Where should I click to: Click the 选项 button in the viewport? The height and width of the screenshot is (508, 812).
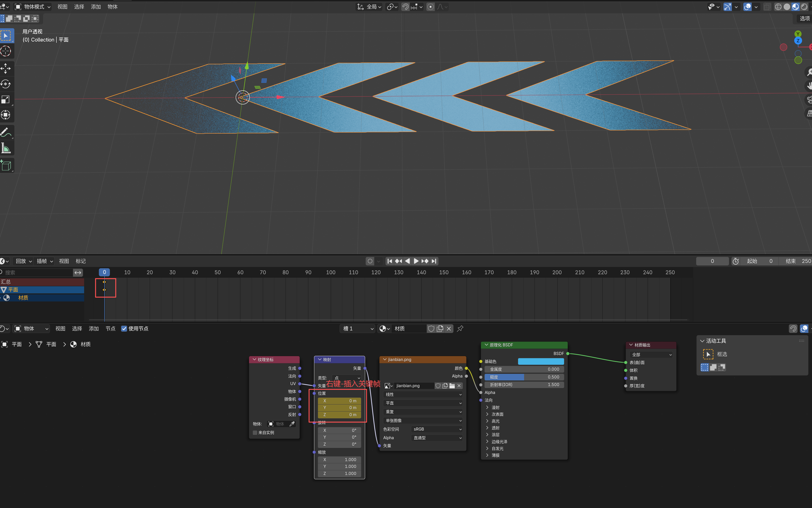point(804,19)
